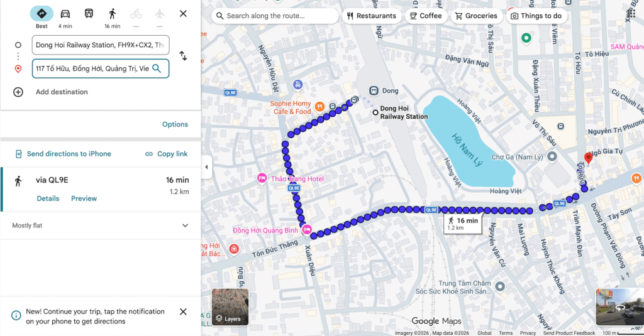
Task: Click the red destination pin
Action: tap(588, 158)
